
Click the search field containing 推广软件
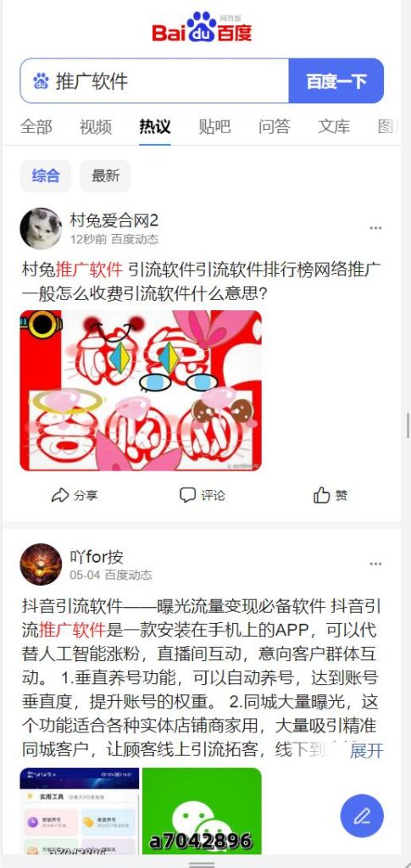click(154, 81)
